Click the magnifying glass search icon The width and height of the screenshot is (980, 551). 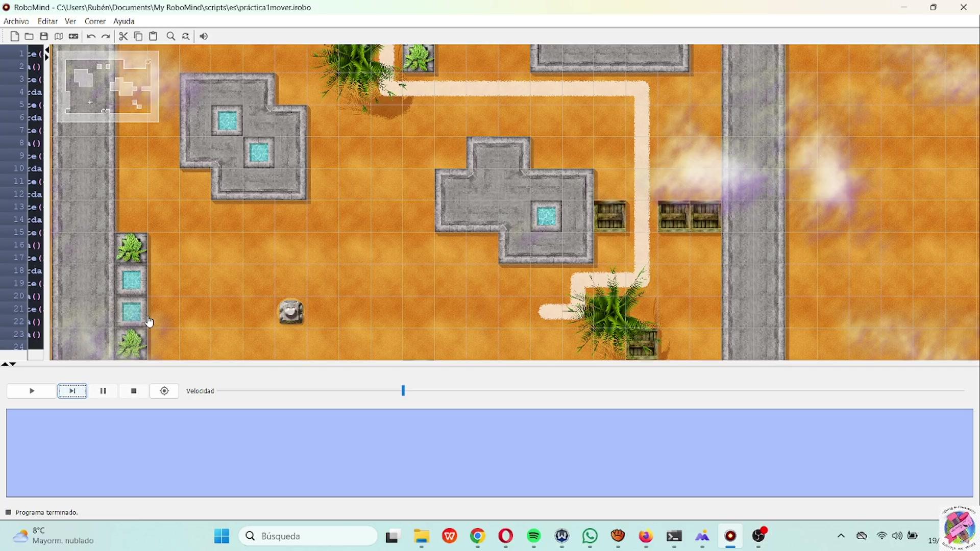pos(171,36)
